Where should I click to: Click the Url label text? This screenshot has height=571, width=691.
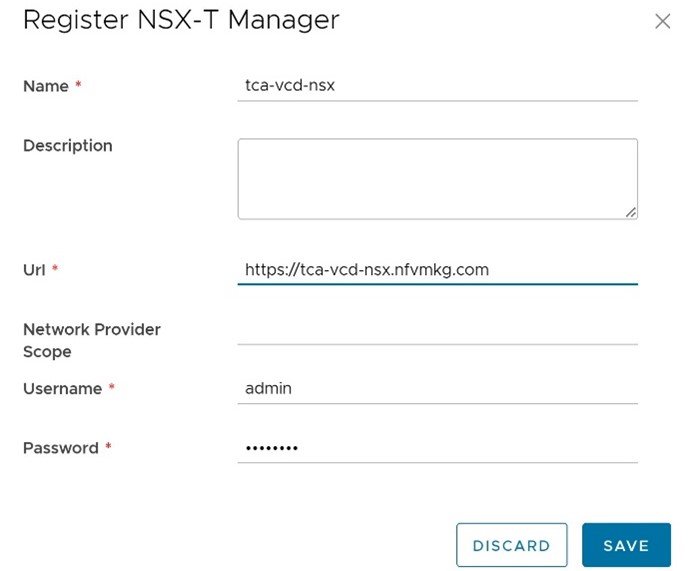point(34,270)
